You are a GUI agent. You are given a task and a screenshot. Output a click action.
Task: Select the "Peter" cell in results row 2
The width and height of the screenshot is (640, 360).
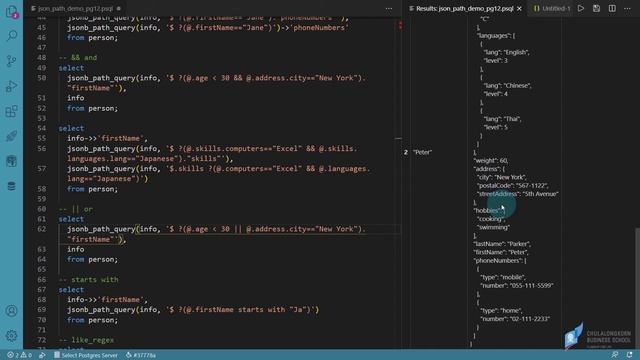[422, 152]
